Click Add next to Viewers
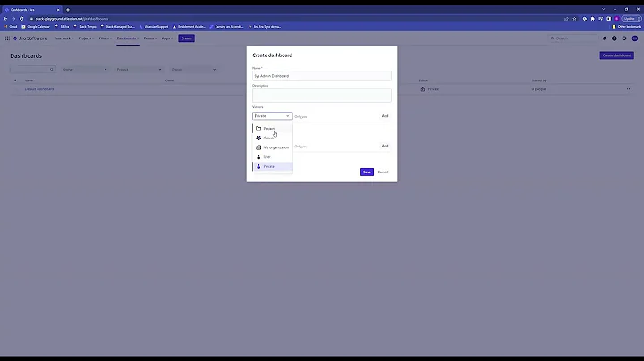The width and height of the screenshot is (644, 361). coord(385,116)
